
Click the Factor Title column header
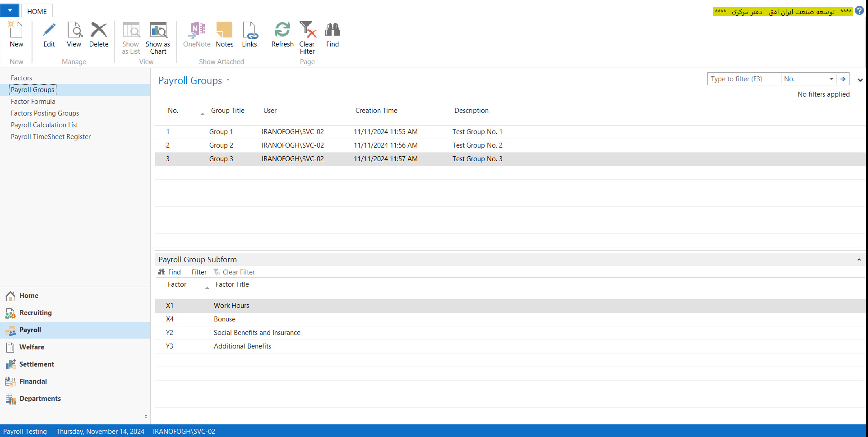click(x=232, y=284)
